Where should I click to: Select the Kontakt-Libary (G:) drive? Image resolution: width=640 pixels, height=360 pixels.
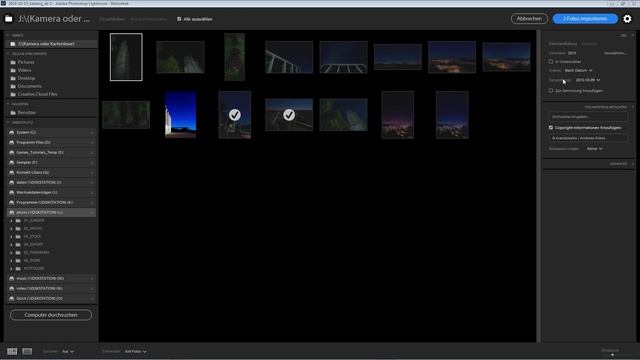click(51, 172)
